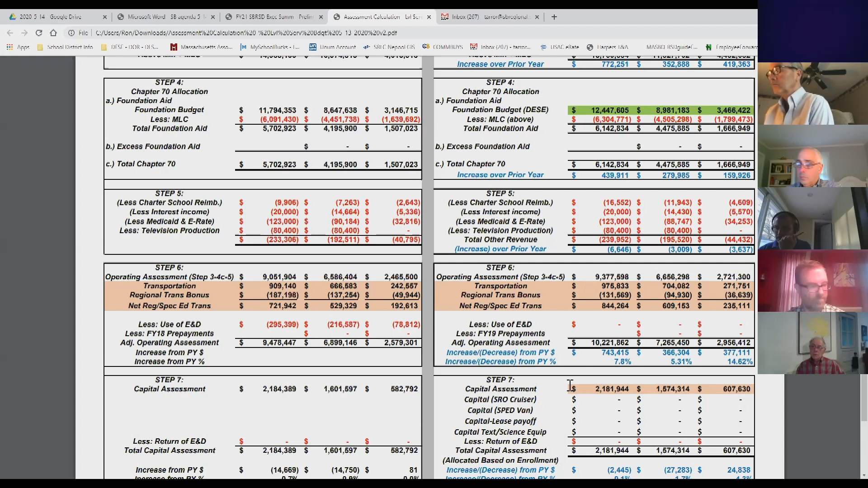Go to the browser home page
This screenshot has height=488, width=868.
[53, 33]
